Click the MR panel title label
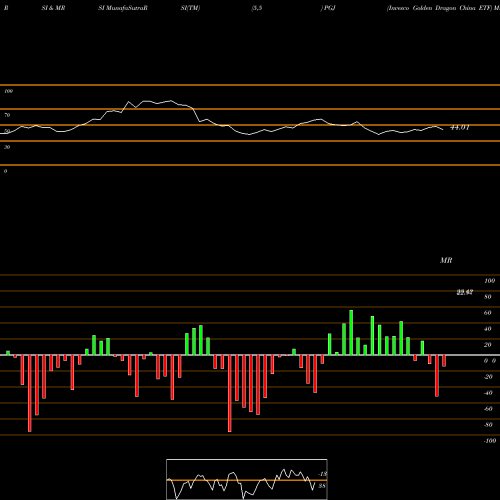500x500 pixels. coord(446,260)
